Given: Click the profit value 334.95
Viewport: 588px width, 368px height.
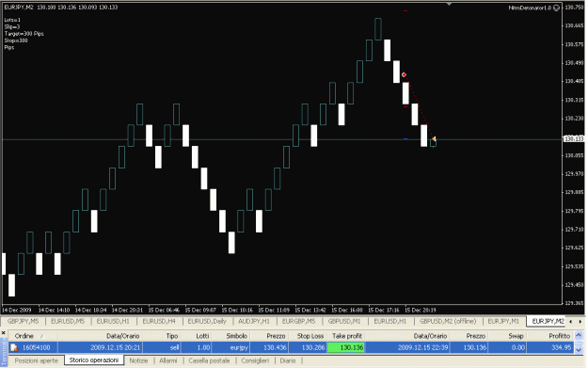Looking at the screenshot, I should [x=561, y=347].
